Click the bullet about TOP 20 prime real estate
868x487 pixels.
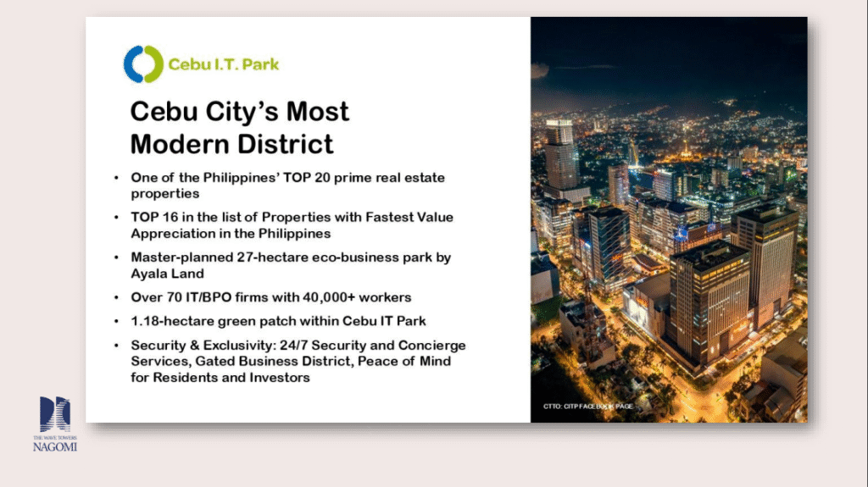coord(287,185)
